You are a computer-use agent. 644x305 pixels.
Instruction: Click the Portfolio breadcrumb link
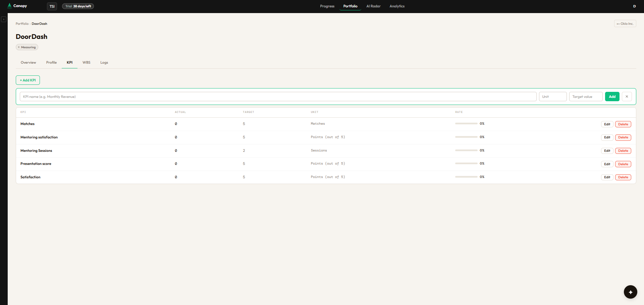click(x=22, y=24)
